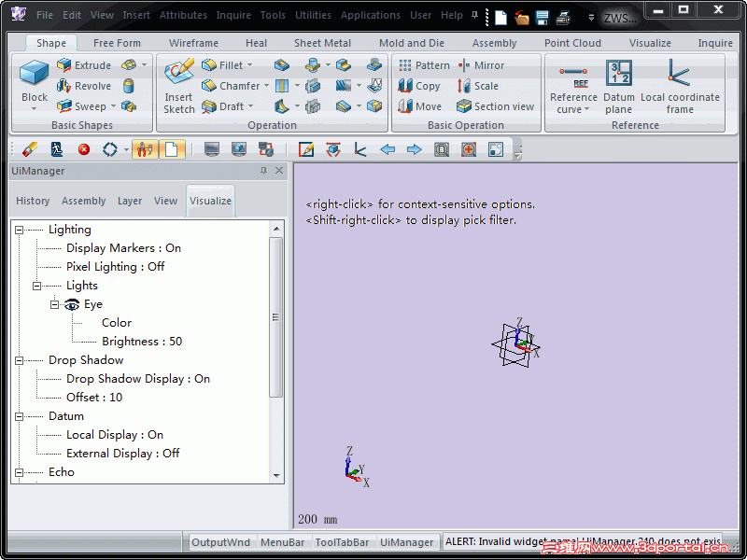Toggle External Display : Off
747x560 pixels.
point(123,454)
